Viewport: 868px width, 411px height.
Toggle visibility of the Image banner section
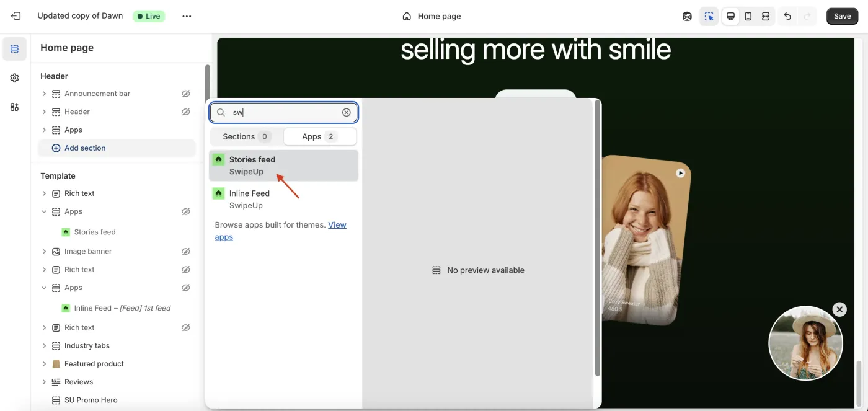point(185,251)
